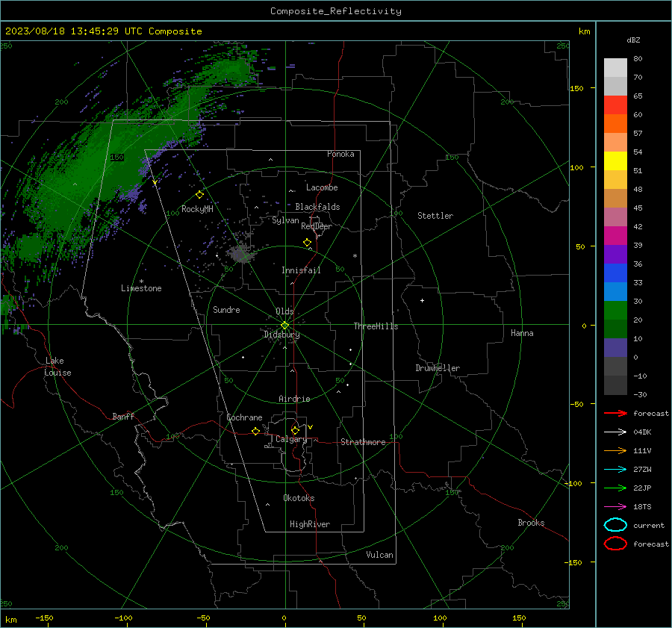Click the Didsbury map label
Image resolution: width=672 pixels, height=628 pixels.
(281, 335)
